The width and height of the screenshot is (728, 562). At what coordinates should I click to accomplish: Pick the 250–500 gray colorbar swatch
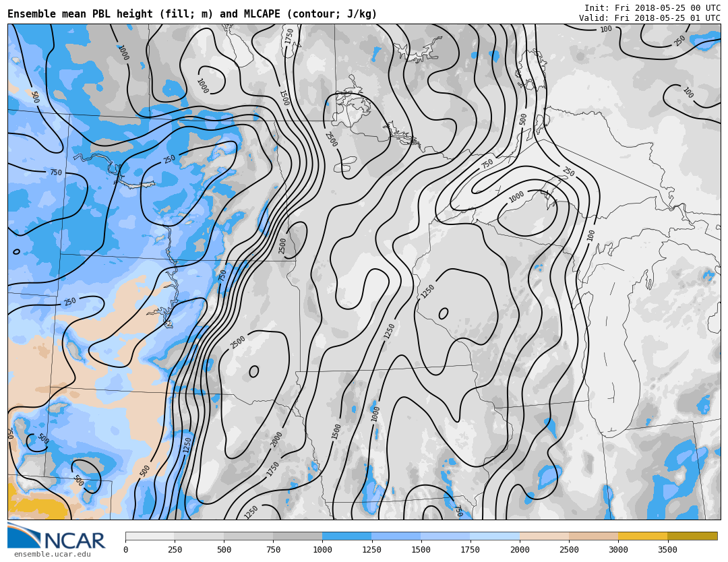click(x=199, y=536)
